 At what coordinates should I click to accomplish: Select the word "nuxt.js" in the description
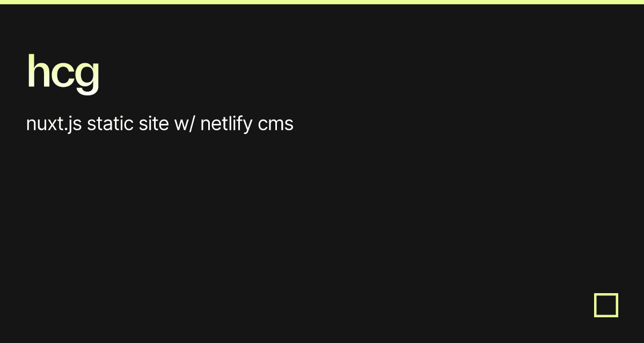54,124
